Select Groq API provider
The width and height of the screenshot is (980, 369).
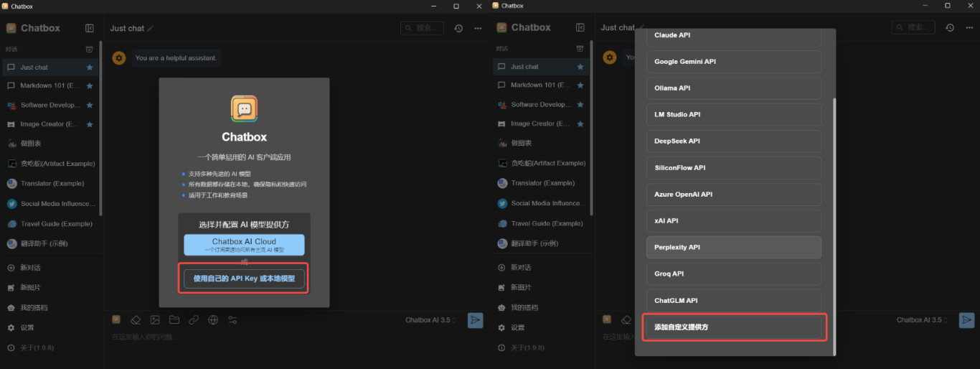(733, 274)
